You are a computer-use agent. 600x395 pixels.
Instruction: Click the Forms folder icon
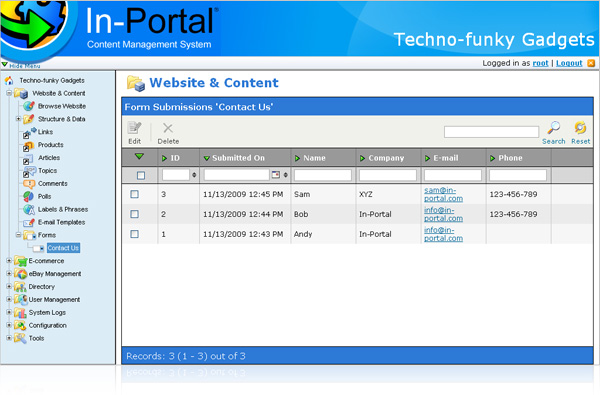pyautogui.click(x=29, y=235)
